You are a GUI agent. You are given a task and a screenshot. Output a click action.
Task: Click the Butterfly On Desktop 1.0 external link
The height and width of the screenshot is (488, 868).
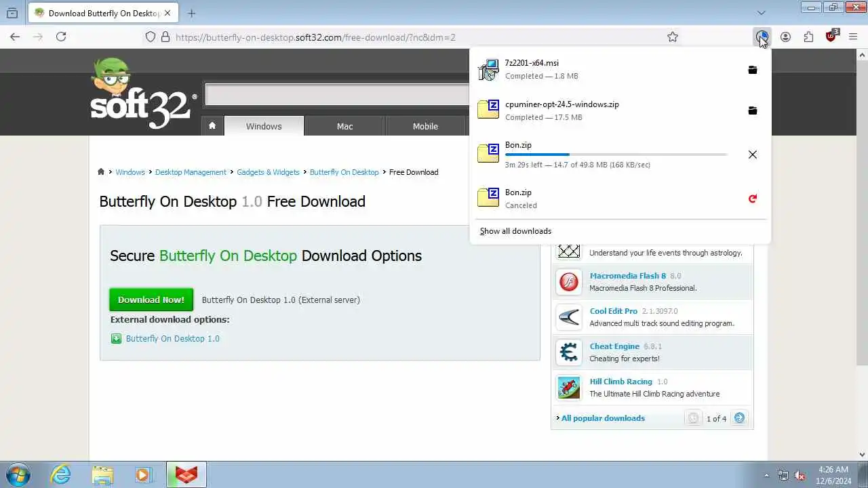point(173,339)
